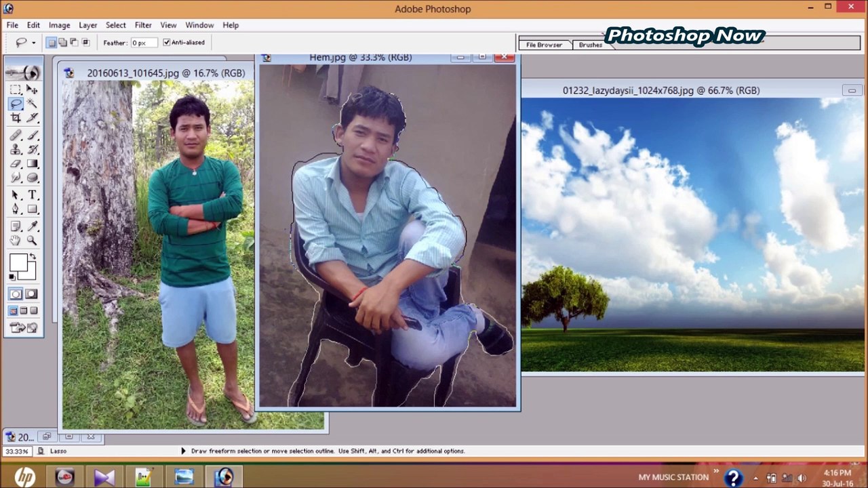Viewport: 868px width, 488px height.
Task: Jump to ImageReady from toolbox bottom
Action: click(x=23, y=328)
